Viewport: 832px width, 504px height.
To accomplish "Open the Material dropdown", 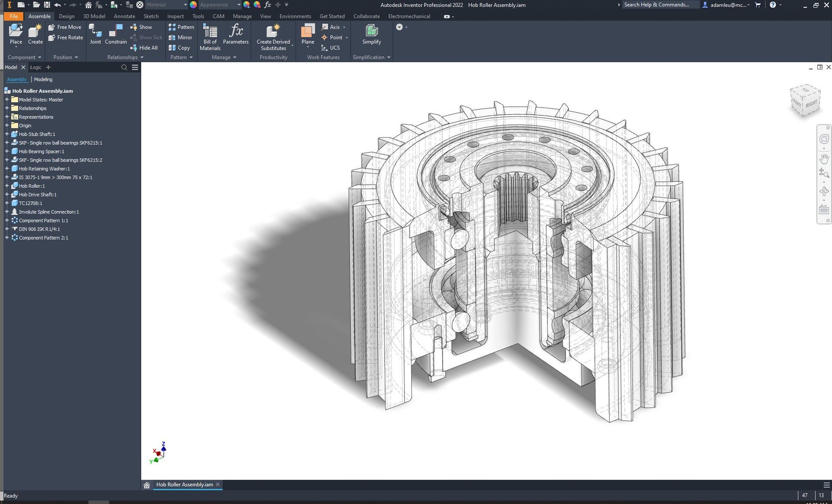I will click(185, 5).
